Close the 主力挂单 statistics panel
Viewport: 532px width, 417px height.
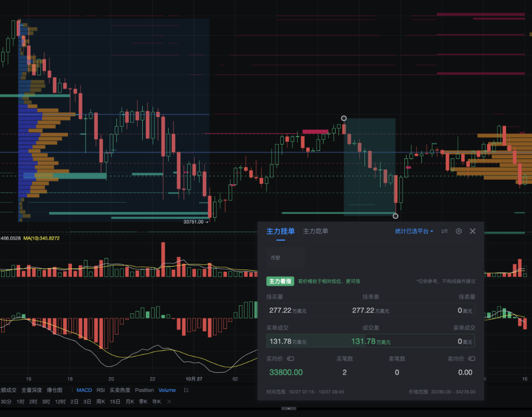[x=473, y=231]
